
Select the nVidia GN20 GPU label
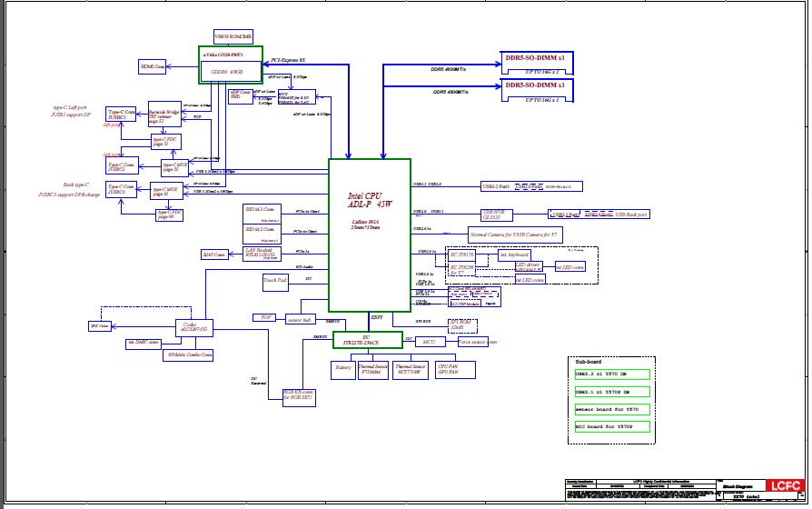223,55
